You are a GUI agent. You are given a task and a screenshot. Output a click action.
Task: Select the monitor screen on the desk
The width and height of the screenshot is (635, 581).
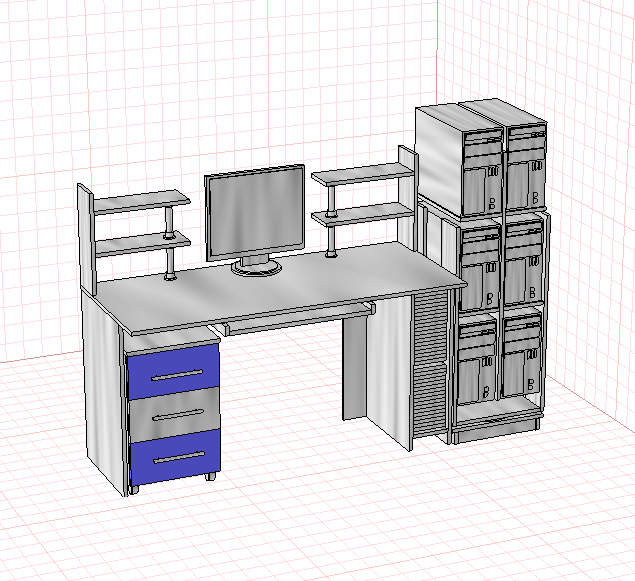tap(255, 213)
